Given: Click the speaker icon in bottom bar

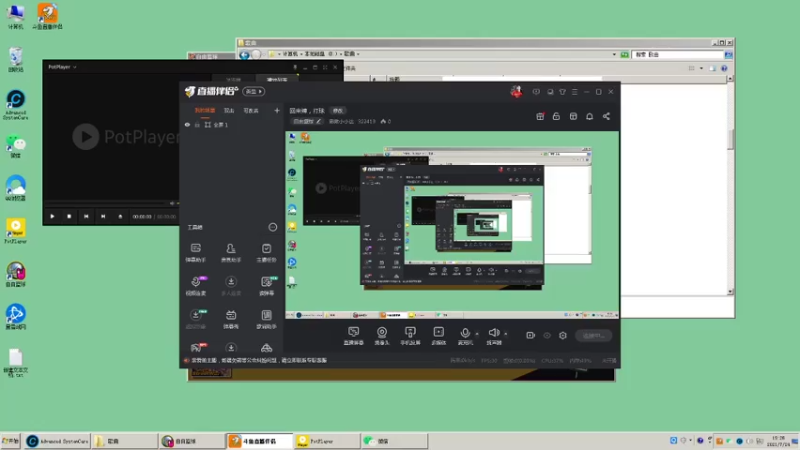Looking at the screenshot, I should (x=493, y=333).
